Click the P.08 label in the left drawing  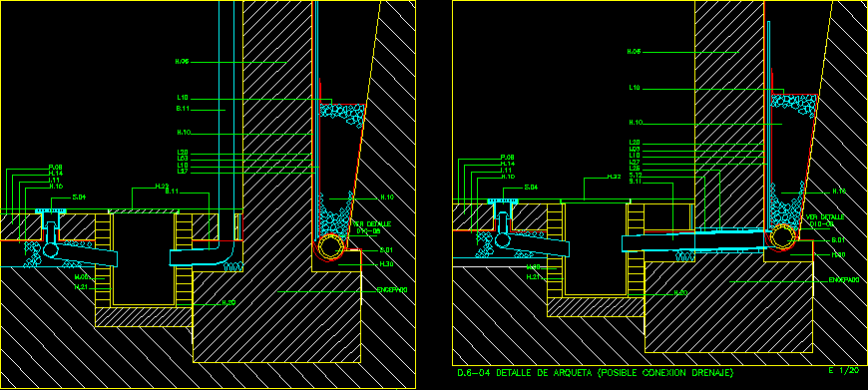(x=55, y=167)
